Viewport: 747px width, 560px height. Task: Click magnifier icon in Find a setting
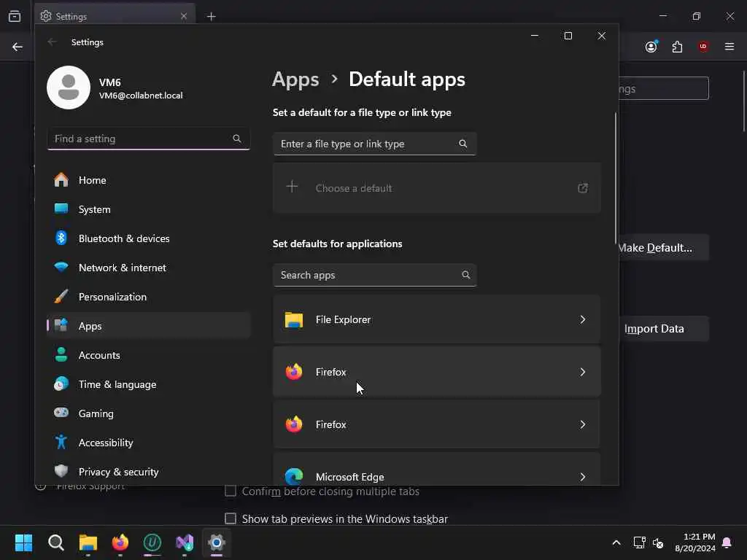[237, 139]
